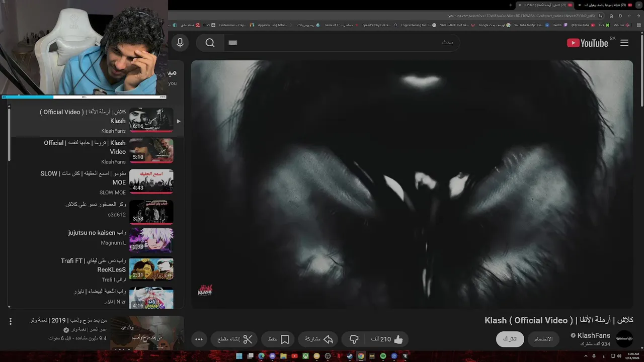The height and width of the screenshot is (362, 644).
Task: Click the browser reload button
Action: 620,16
